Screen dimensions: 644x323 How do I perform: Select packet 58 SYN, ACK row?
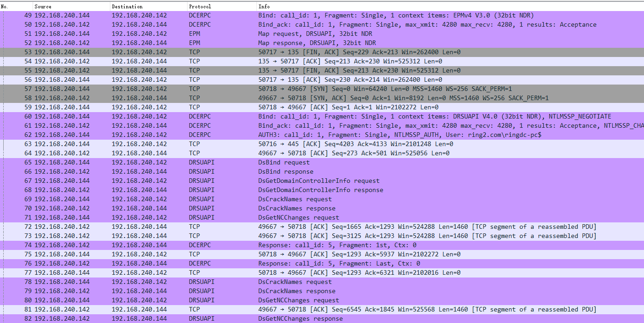322,98
